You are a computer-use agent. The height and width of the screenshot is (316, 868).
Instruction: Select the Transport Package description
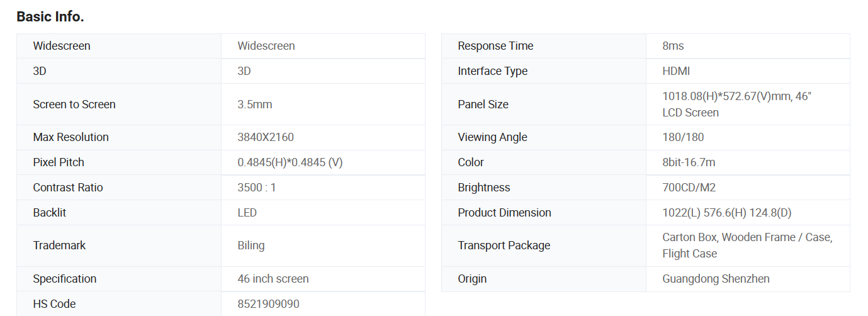coord(747,245)
